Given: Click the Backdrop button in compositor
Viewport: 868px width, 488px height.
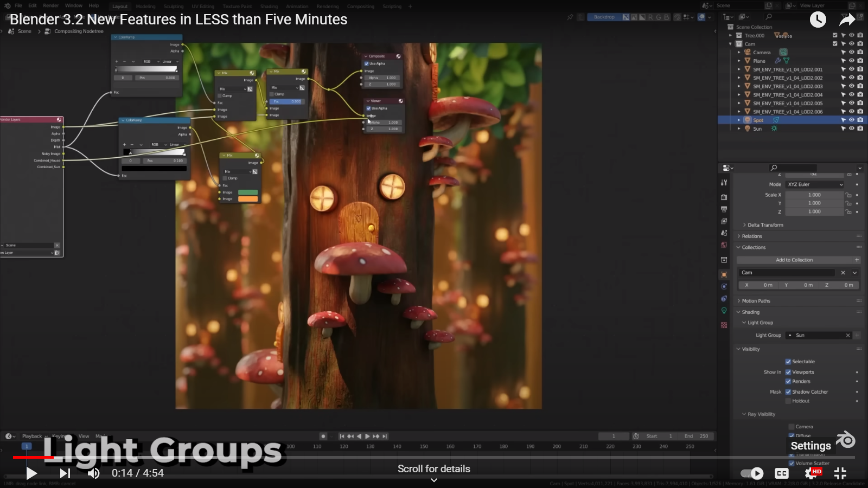Looking at the screenshot, I should [604, 17].
